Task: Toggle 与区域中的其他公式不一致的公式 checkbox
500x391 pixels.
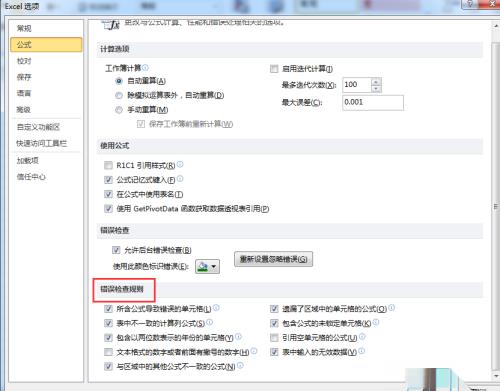Action: (x=108, y=367)
